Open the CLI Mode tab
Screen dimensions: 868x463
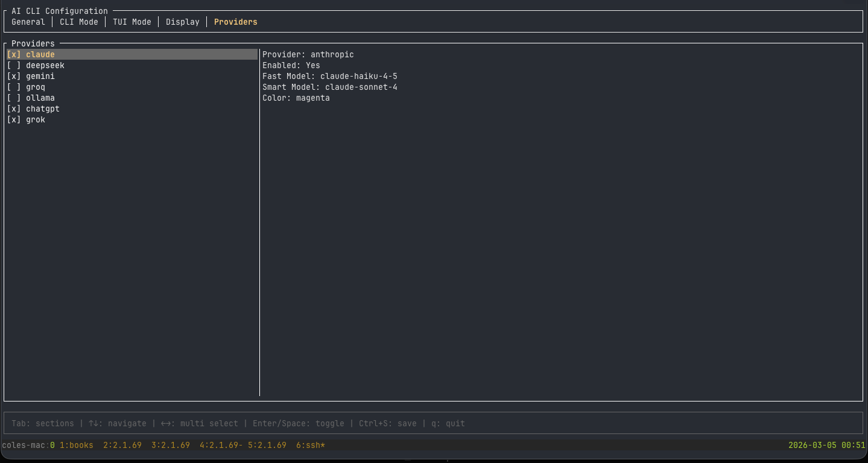(78, 22)
